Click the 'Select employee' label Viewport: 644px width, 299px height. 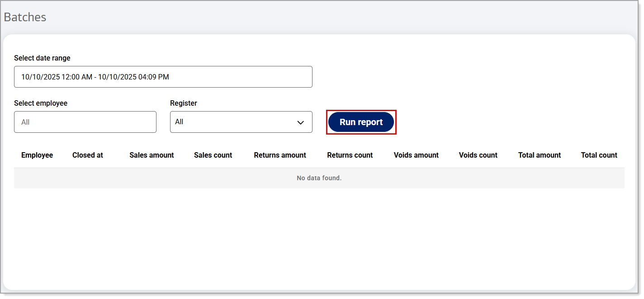point(41,103)
